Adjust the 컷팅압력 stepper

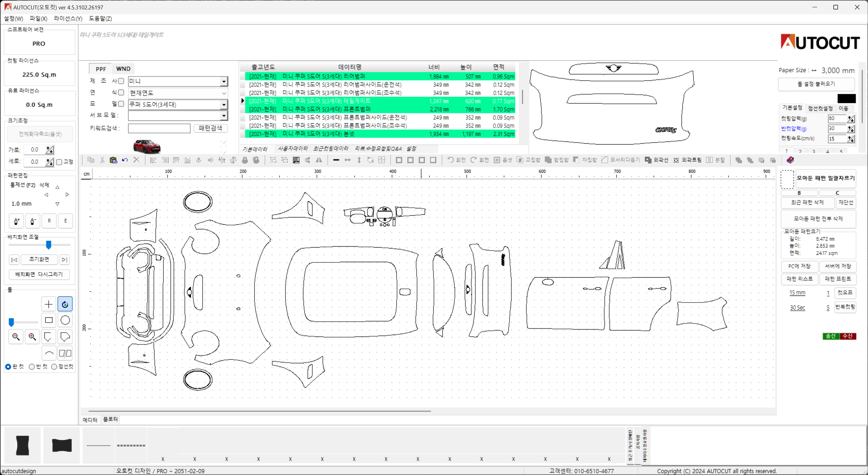pos(851,119)
